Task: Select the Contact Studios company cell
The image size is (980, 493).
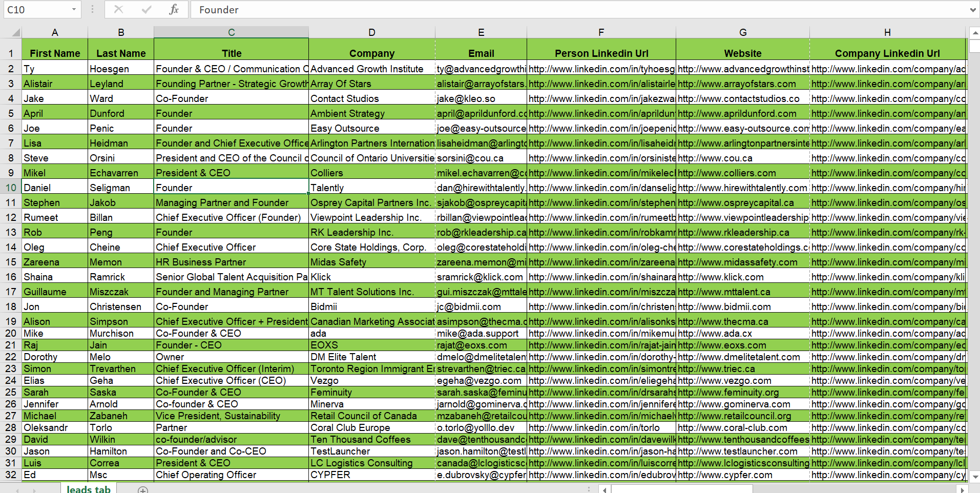Action: (x=372, y=98)
